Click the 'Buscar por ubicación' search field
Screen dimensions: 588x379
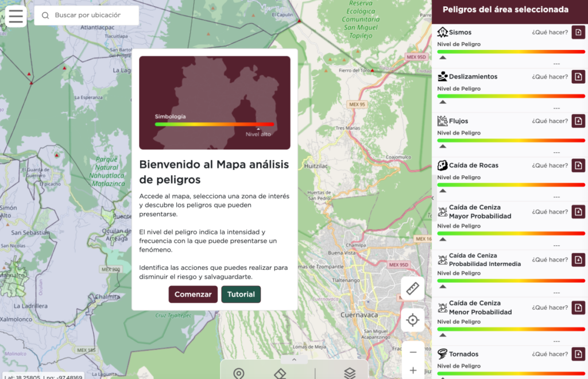(92, 16)
